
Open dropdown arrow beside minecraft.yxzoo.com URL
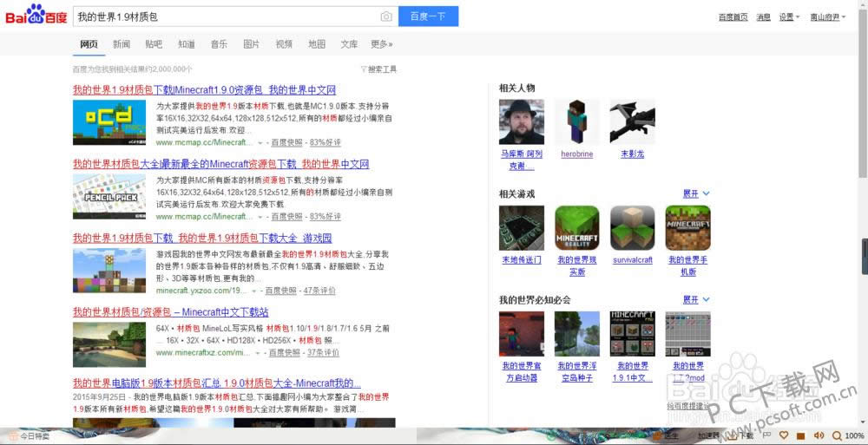coord(254,291)
